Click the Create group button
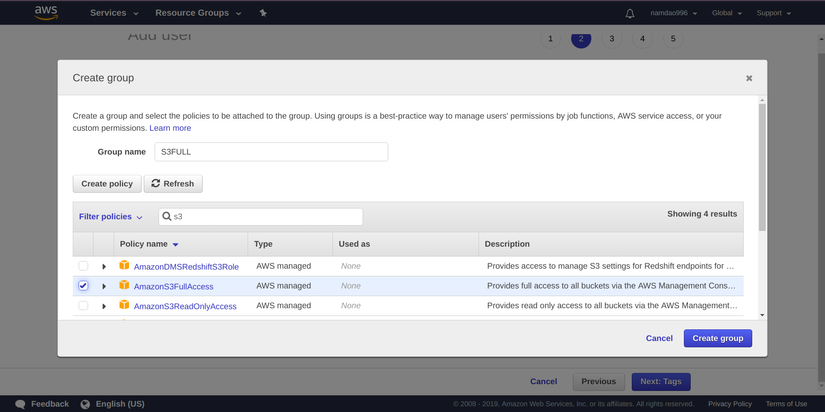825x412 pixels. [x=717, y=338]
